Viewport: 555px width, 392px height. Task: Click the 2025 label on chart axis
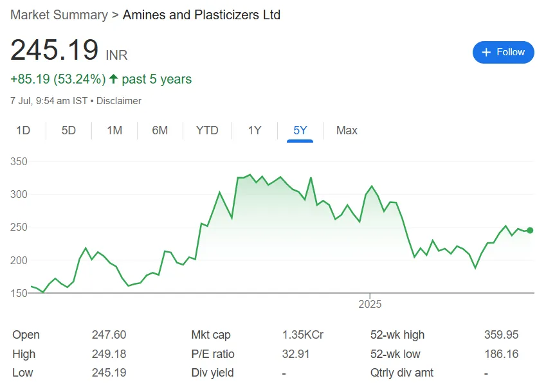coord(370,303)
